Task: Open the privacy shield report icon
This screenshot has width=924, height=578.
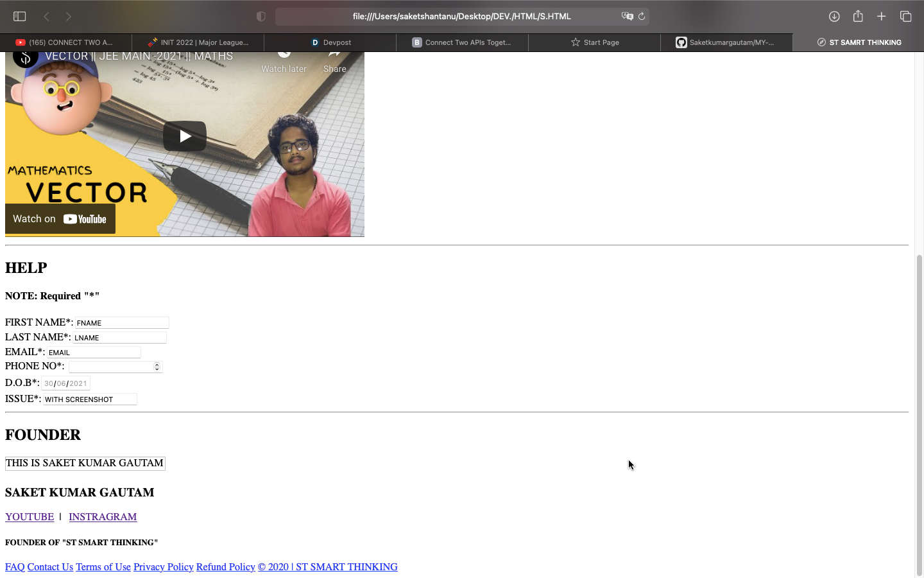Action: pyautogui.click(x=261, y=16)
